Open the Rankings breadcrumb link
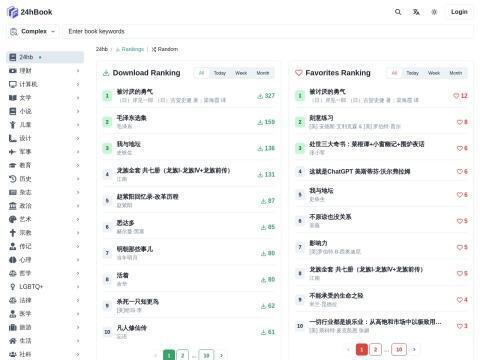This screenshot has height=360, width=480. point(130,49)
